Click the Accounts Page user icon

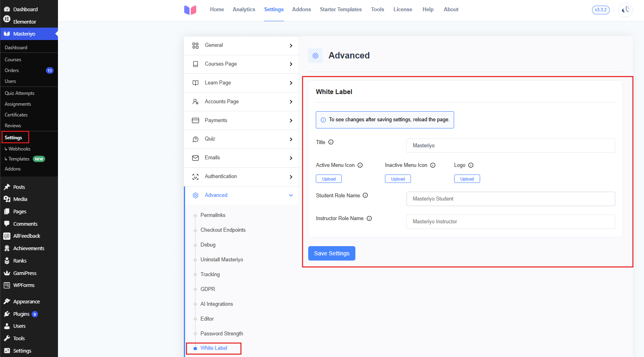195,102
